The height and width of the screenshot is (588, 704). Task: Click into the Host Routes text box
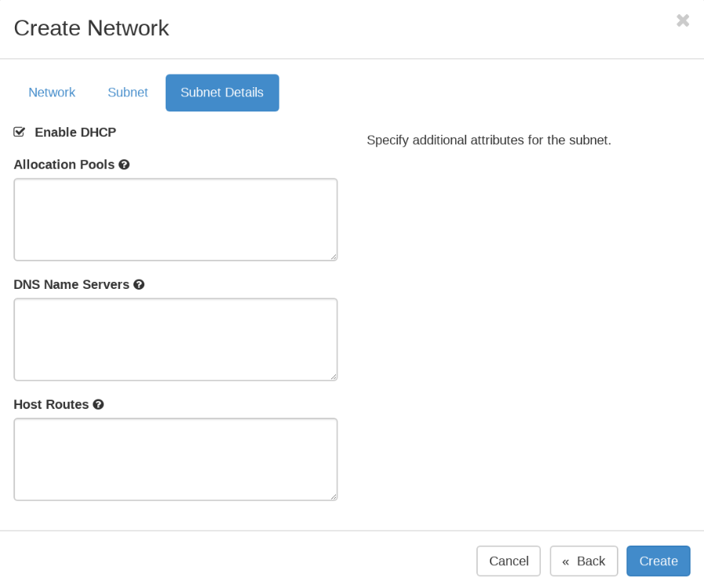175,459
